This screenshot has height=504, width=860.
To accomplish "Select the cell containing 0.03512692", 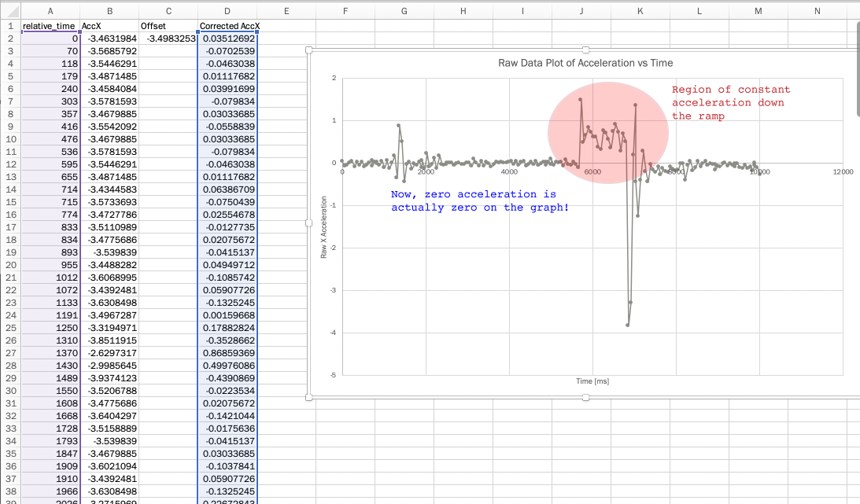I will tap(227, 39).
